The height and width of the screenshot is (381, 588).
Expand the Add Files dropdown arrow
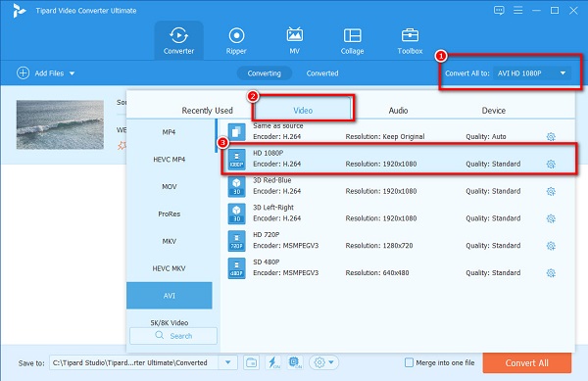(72, 73)
